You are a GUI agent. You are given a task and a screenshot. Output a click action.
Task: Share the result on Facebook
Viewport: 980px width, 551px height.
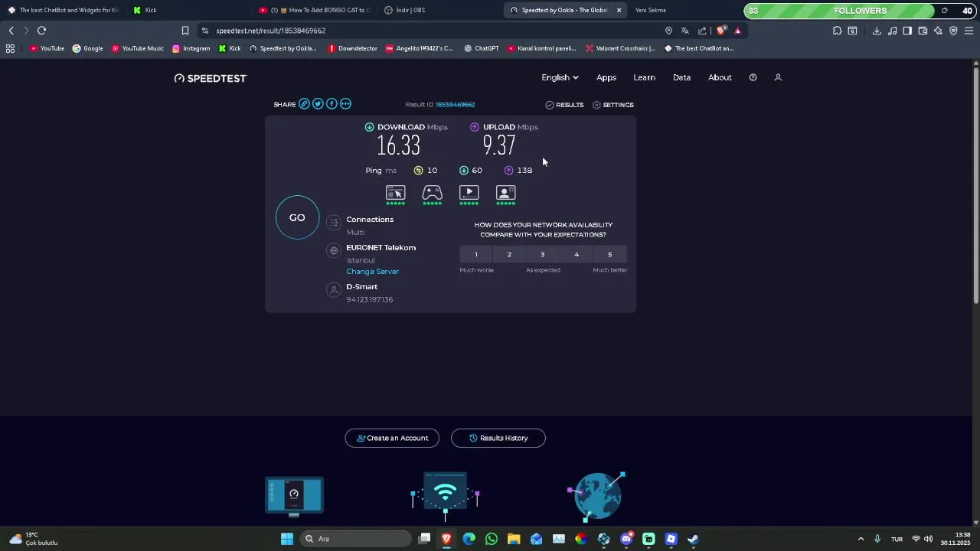tap(332, 104)
